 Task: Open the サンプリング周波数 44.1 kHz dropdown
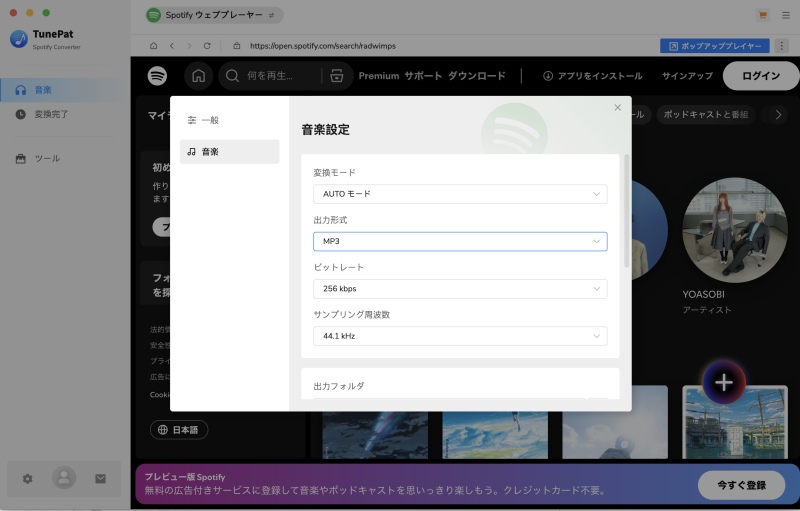click(460, 336)
